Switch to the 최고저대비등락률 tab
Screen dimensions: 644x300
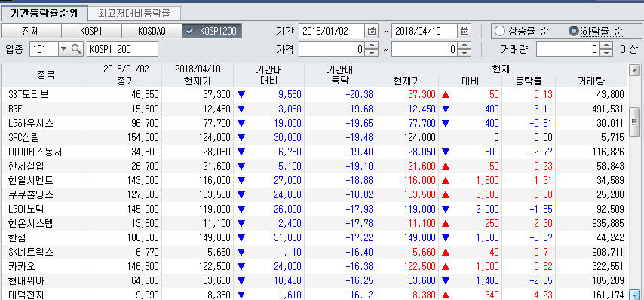134,14
